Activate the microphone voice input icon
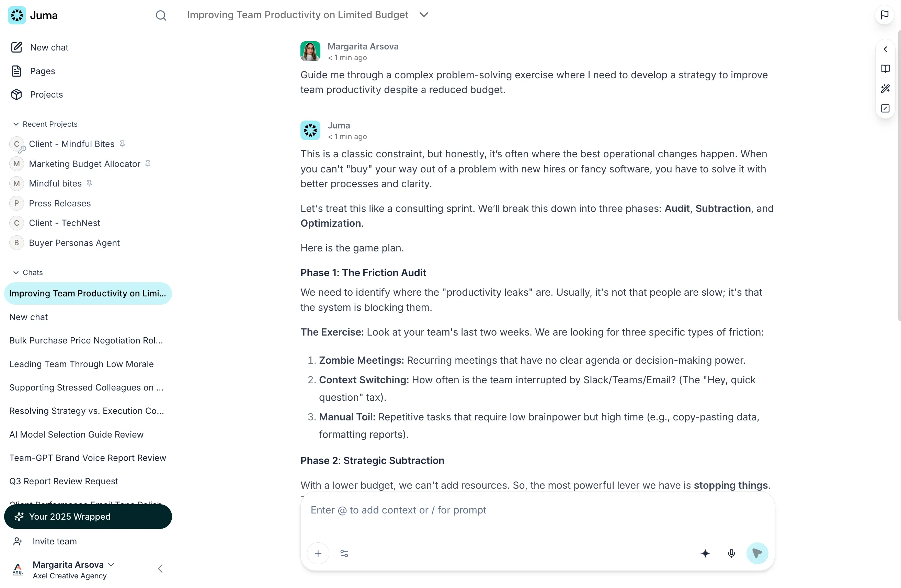The height and width of the screenshot is (588, 901). pos(731,554)
